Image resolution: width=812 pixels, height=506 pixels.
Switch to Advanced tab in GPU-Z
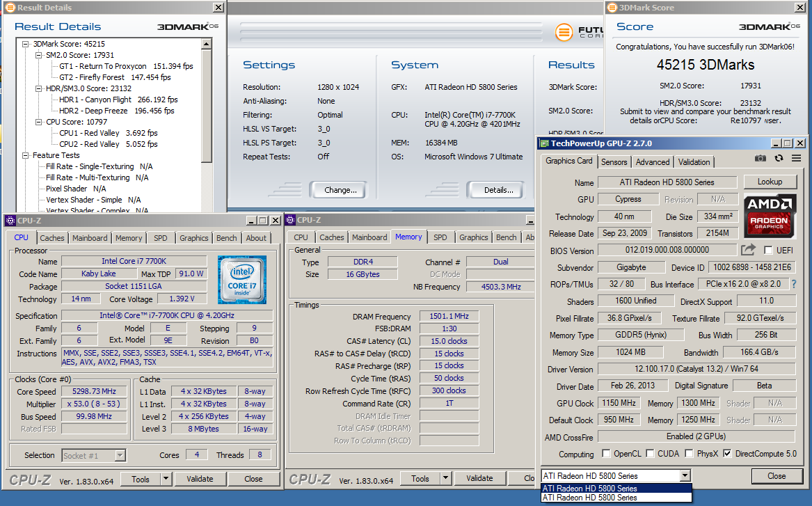[653, 162]
